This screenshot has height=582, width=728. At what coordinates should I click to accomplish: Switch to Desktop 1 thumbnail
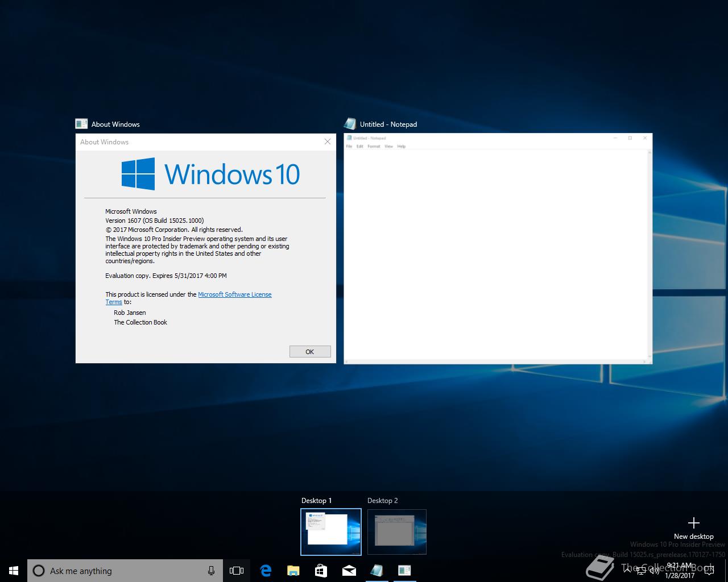point(331,532)
